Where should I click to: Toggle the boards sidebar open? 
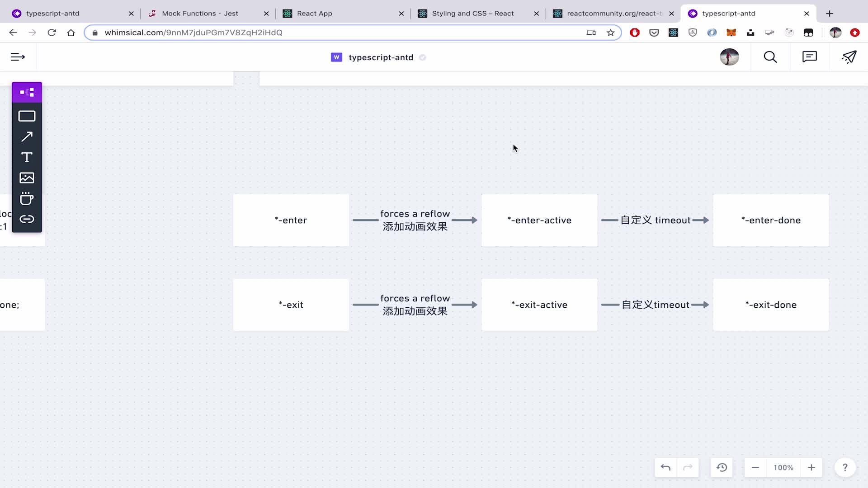(17, 57)
